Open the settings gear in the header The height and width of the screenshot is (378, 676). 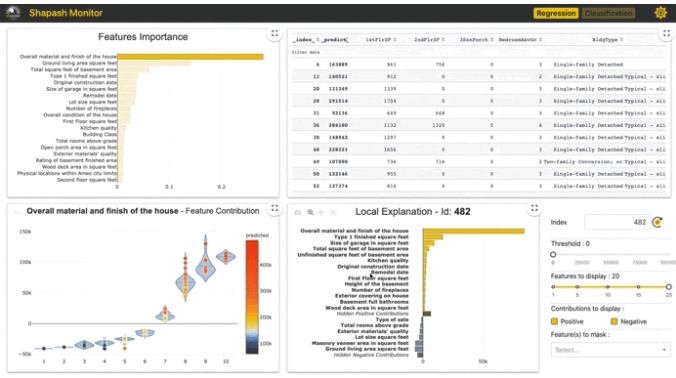pyautogui.click(x=660, y=13)
